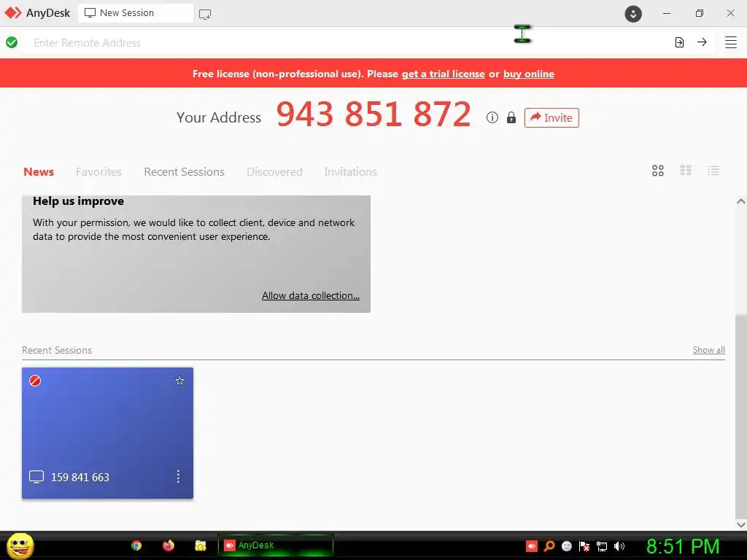Select large tiles view icon
The image size is (747, 560).
pyautogui.click(x=658, y=171)
